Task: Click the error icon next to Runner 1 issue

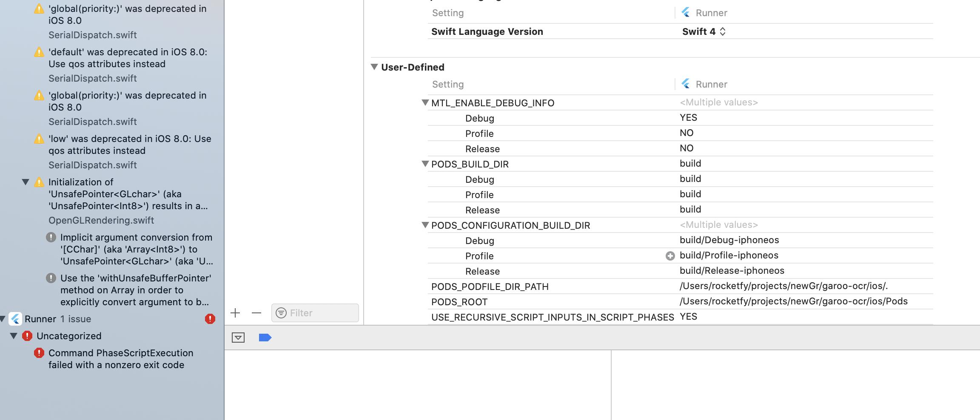Action: [209, 319]
